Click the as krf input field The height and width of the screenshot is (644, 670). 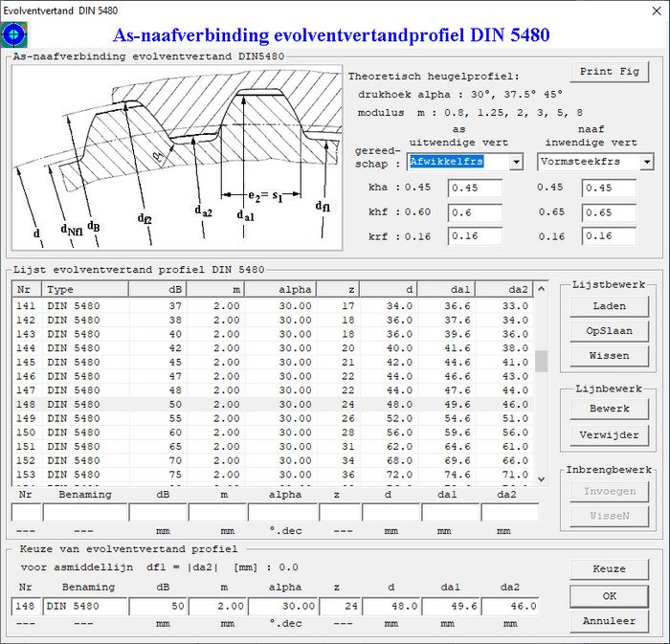(475, 236)
